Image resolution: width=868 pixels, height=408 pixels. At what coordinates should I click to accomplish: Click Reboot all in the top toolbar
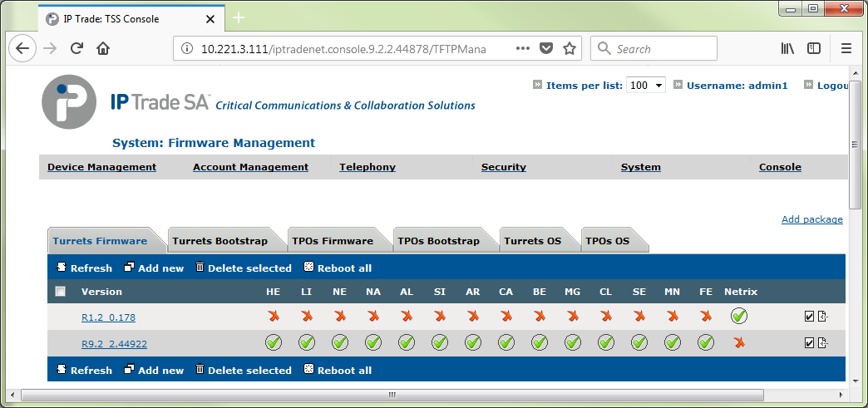pos(338,268)
